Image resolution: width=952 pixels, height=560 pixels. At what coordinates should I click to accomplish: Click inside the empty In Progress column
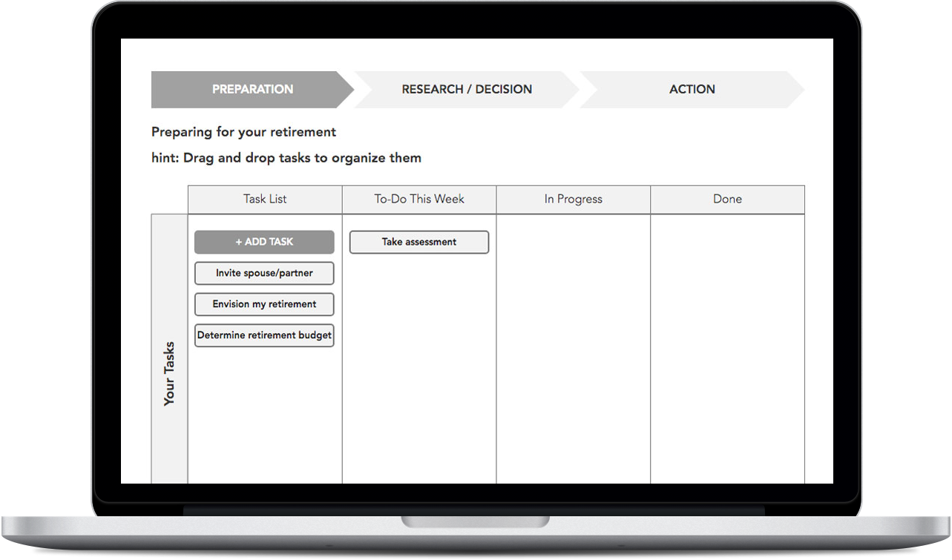pos(573,349)
